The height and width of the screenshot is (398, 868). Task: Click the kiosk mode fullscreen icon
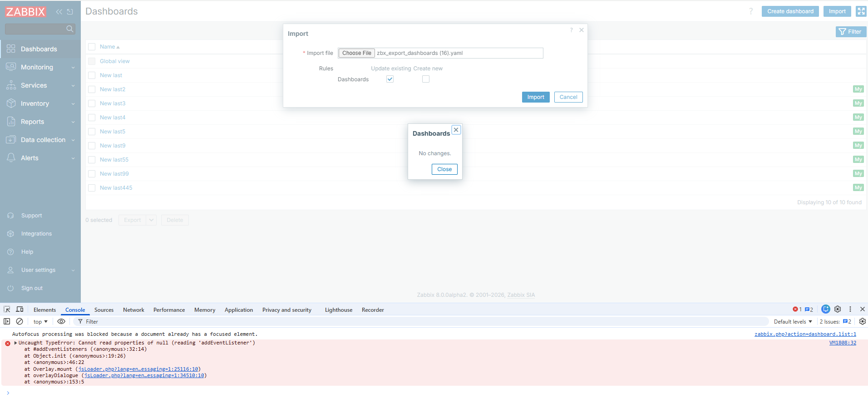[x=861, y=11]
